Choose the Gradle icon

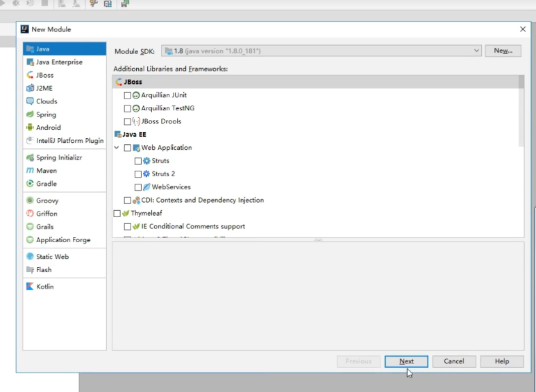pyautogui.click(x=30, y=184)
